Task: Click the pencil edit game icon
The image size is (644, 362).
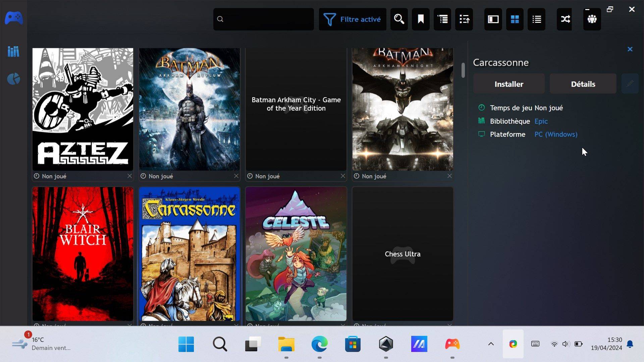Action: 630,84
